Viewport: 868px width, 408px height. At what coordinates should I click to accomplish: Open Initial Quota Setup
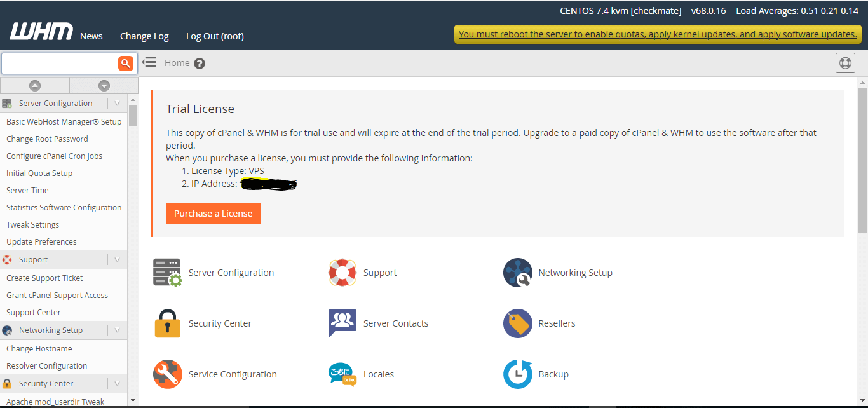[x=39, y=173]
